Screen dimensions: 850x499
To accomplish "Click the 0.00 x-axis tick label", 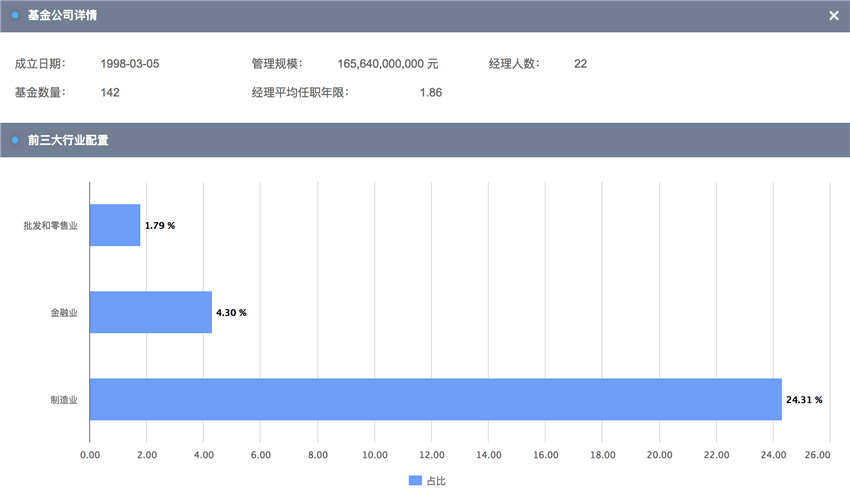I will (90, 455).
